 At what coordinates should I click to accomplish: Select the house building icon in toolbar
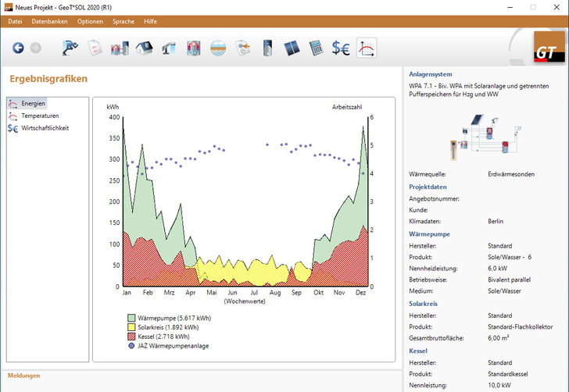[x=144, y=48]
